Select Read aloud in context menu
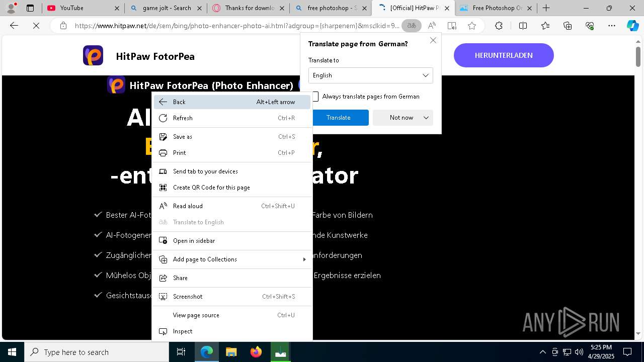This screenshot has height=362, width=644. [232, 206]
